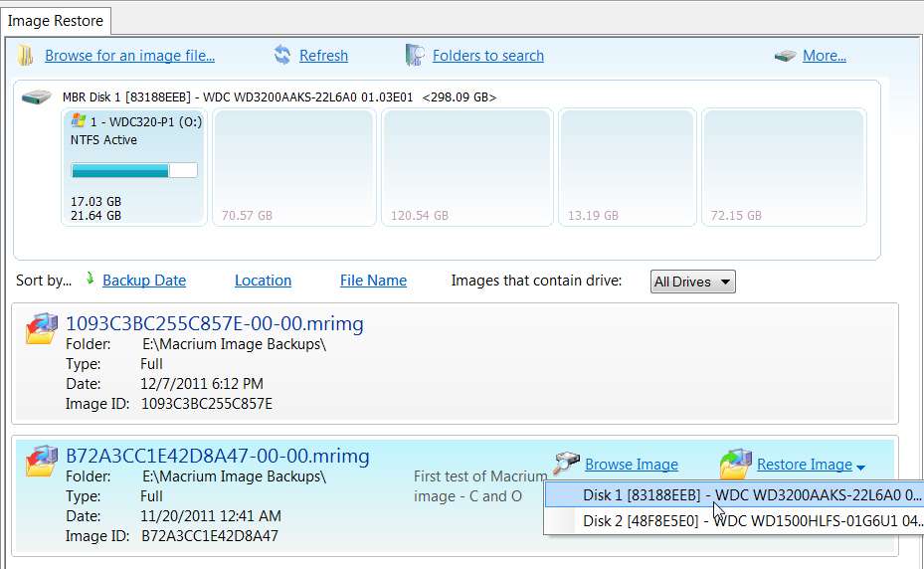Click the More drive icon
This screenshot has height=569, width=924.
point(785,56)
